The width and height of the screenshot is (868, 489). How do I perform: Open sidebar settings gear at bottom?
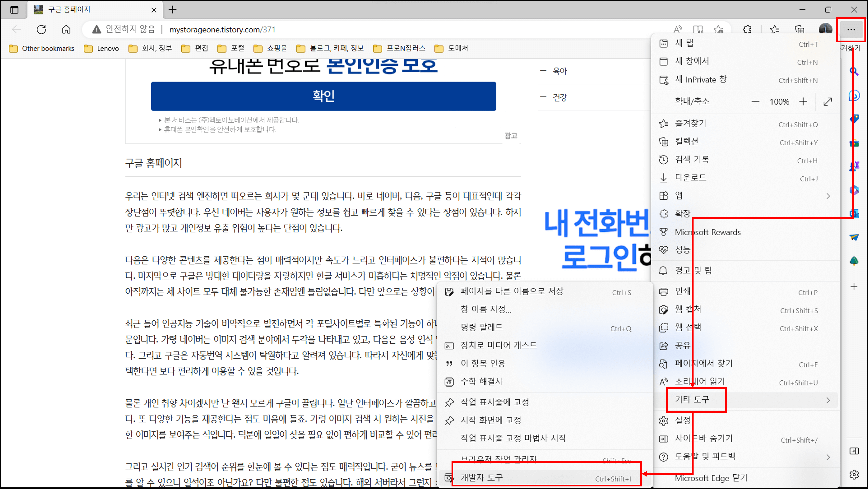[x=854, y=474]
